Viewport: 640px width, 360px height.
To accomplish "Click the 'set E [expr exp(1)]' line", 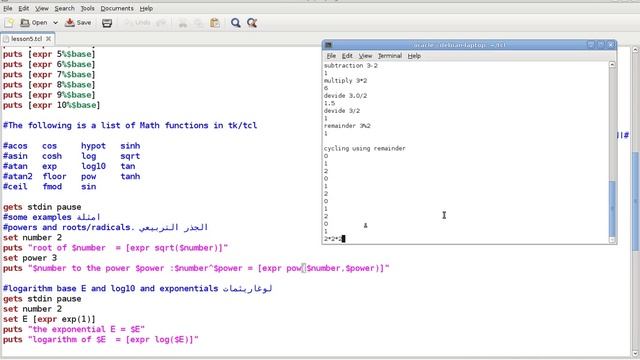I will click(x=49, y=319).
